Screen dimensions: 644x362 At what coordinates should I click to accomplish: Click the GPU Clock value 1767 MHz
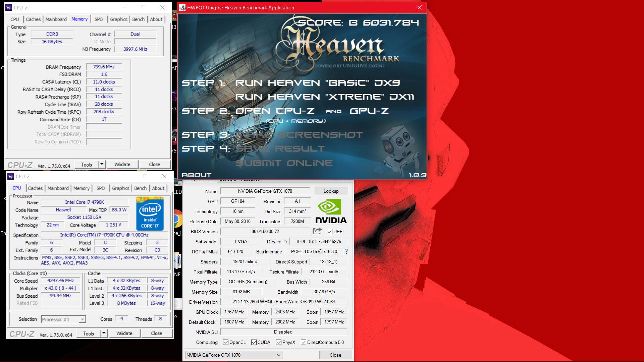(x=234, y=312)
